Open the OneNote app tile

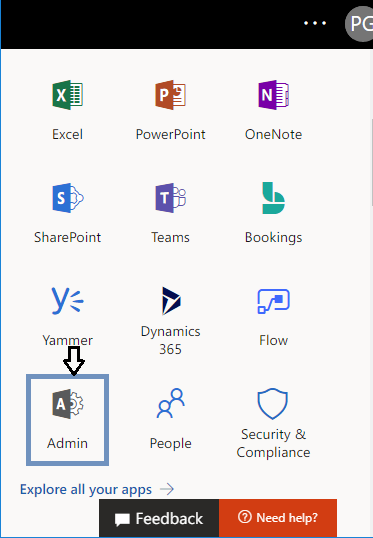coord(273,95)
